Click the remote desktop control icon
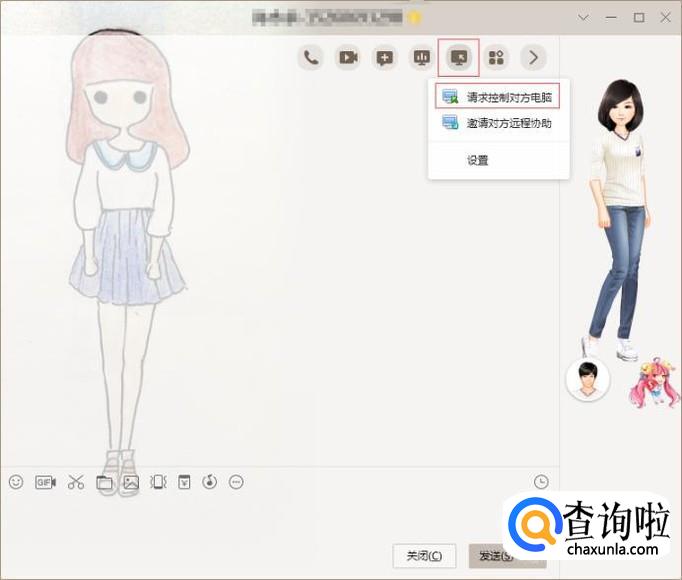The height and width of the screenshot is (580, 682). (x=459, y=57)
